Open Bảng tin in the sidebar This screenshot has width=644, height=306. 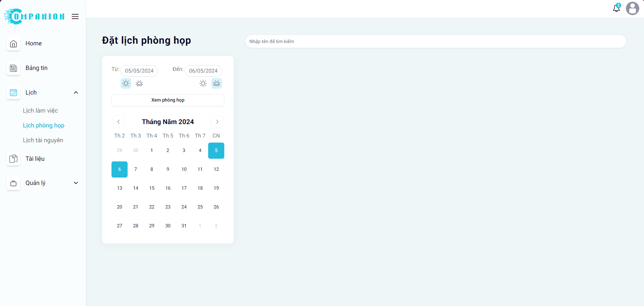click(37, 68)
